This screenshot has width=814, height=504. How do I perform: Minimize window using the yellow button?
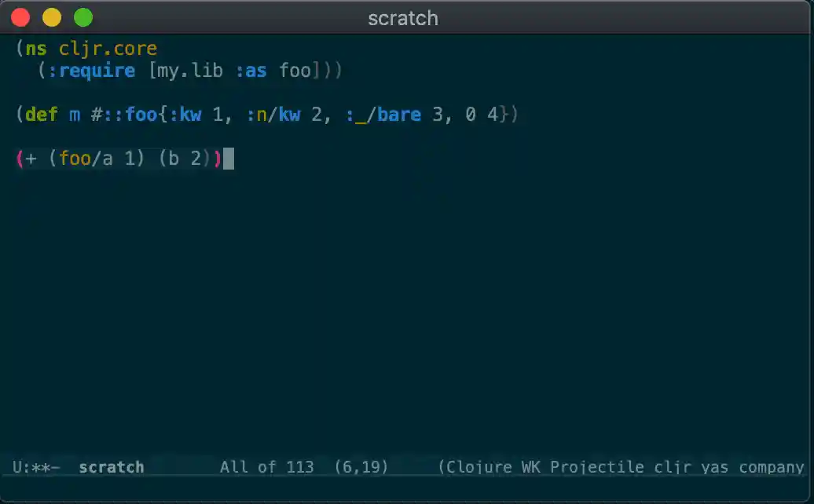(x=52, y=17)
